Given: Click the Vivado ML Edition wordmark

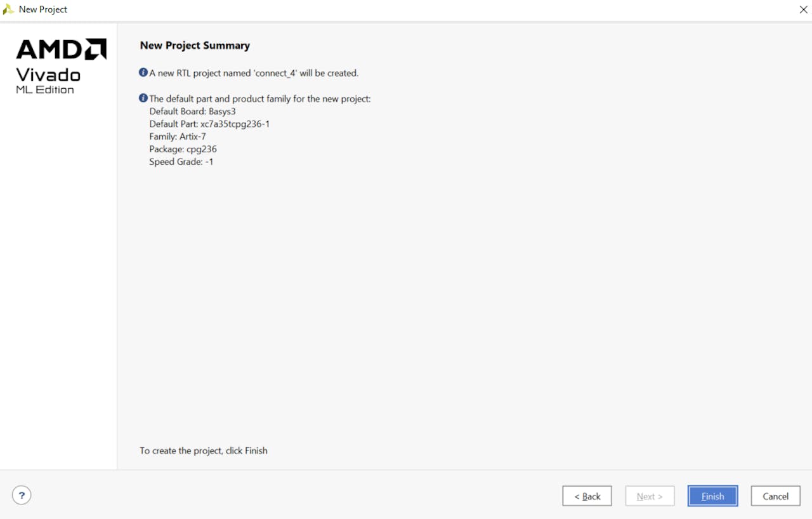Looking at the screenshot, I should (x=48, y=81).
